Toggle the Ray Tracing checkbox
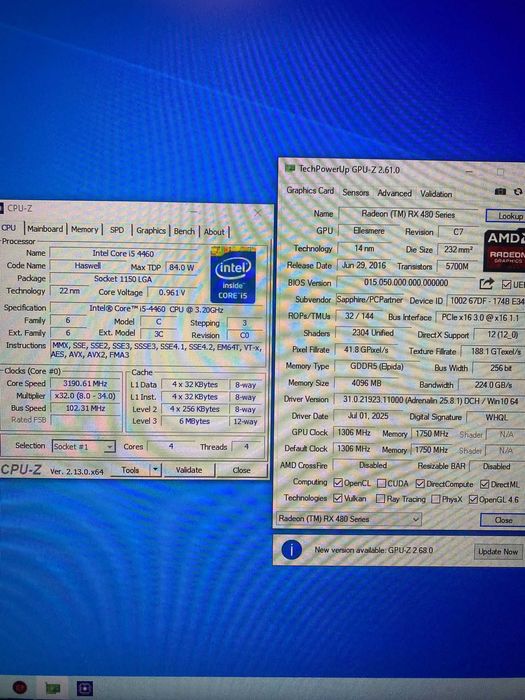 point(380,499)
